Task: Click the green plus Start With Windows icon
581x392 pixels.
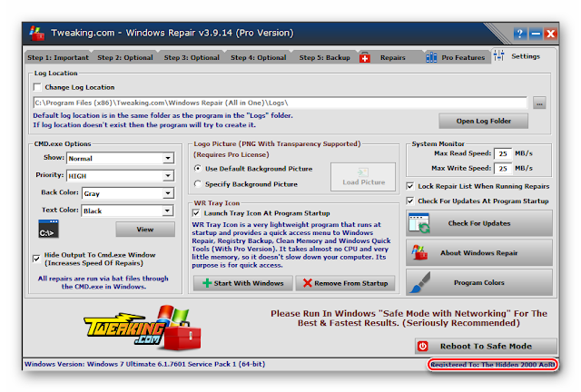Action: point(207,283)
